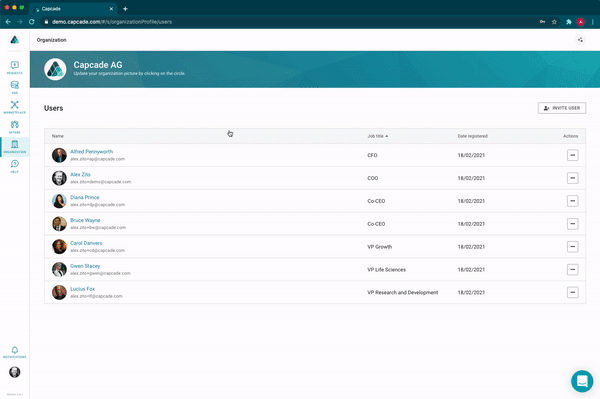Open actions menu for Diana Prince

click(572, 201)
